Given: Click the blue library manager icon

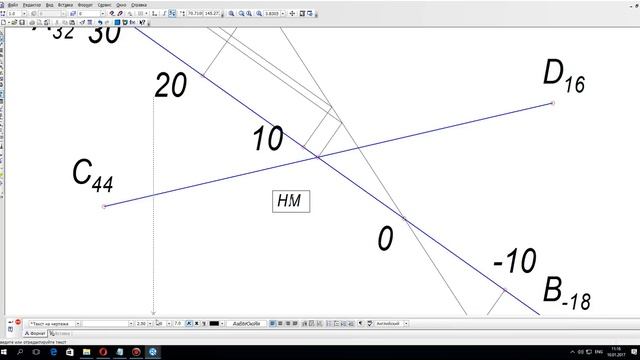Looking at the screenshot, I should [117, 22].
